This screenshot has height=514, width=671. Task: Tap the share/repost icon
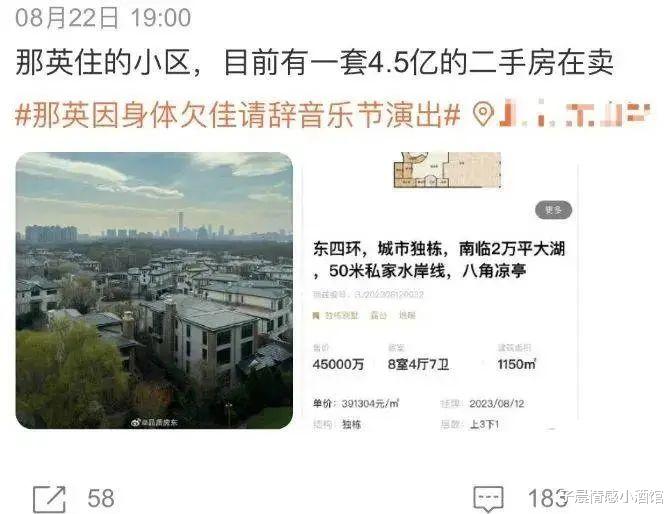tap(49, 499)
